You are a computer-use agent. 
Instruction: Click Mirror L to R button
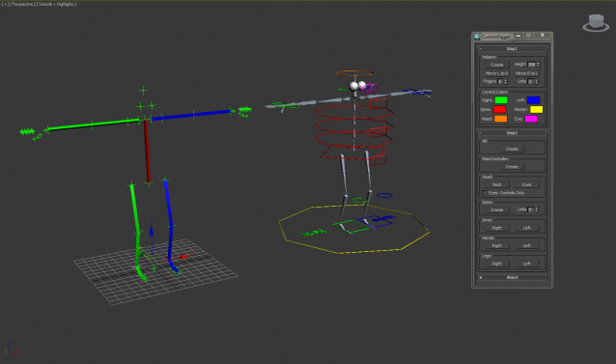497,73
